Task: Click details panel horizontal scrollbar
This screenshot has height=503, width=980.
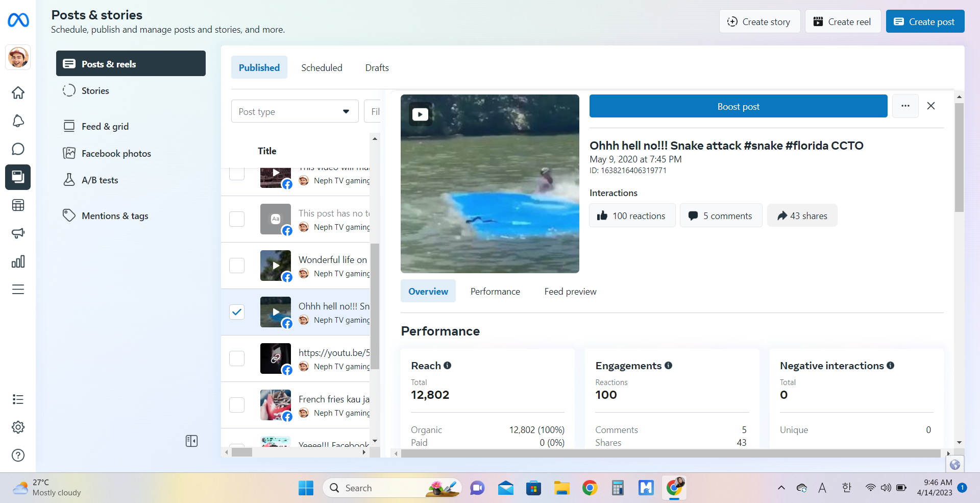Action: 671,453
